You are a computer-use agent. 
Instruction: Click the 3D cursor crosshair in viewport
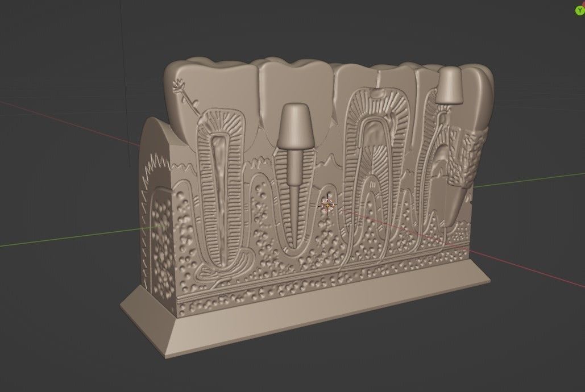(327, 205)
